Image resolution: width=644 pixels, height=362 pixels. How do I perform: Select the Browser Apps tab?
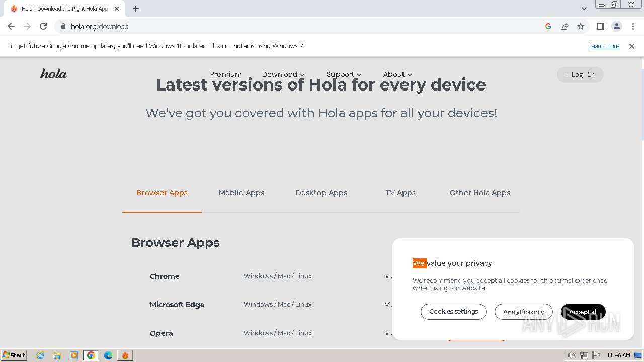tap(162, 193)
